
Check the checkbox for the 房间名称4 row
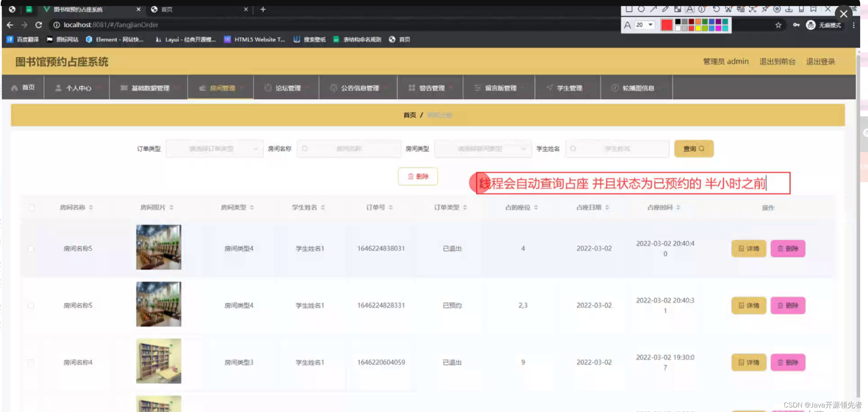click(31, 362)
